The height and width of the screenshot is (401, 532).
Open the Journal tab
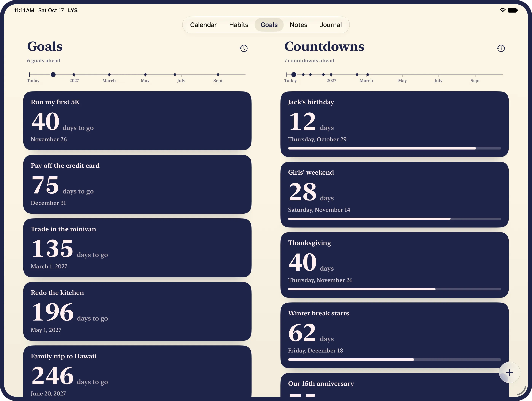point(331,25)
